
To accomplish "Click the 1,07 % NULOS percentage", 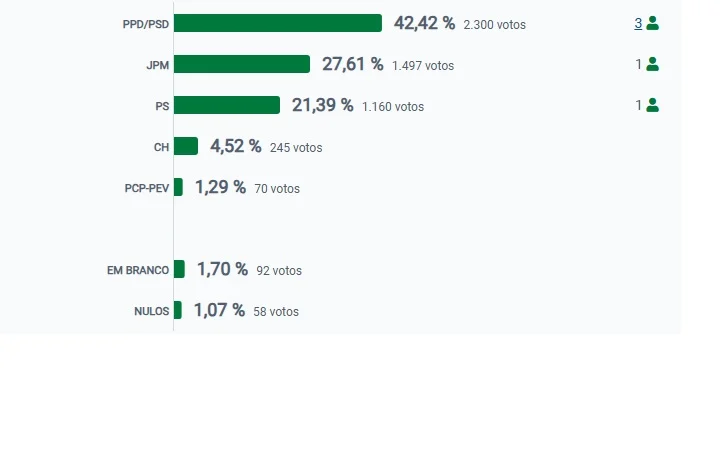I will (x=219, y=310).
